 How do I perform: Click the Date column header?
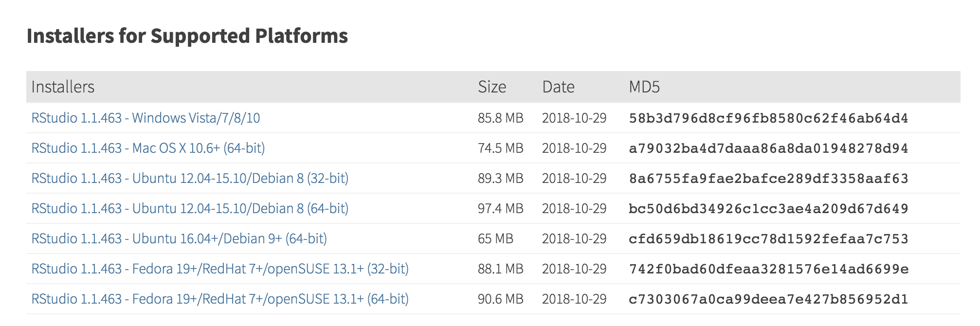(x=558, y=87)
